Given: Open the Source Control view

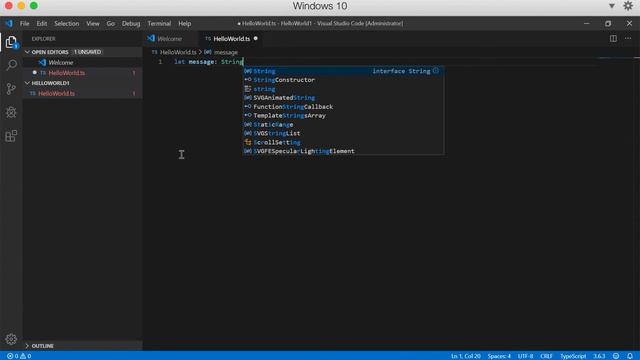Looking at the screenshot, I should (x=11, y=89).
